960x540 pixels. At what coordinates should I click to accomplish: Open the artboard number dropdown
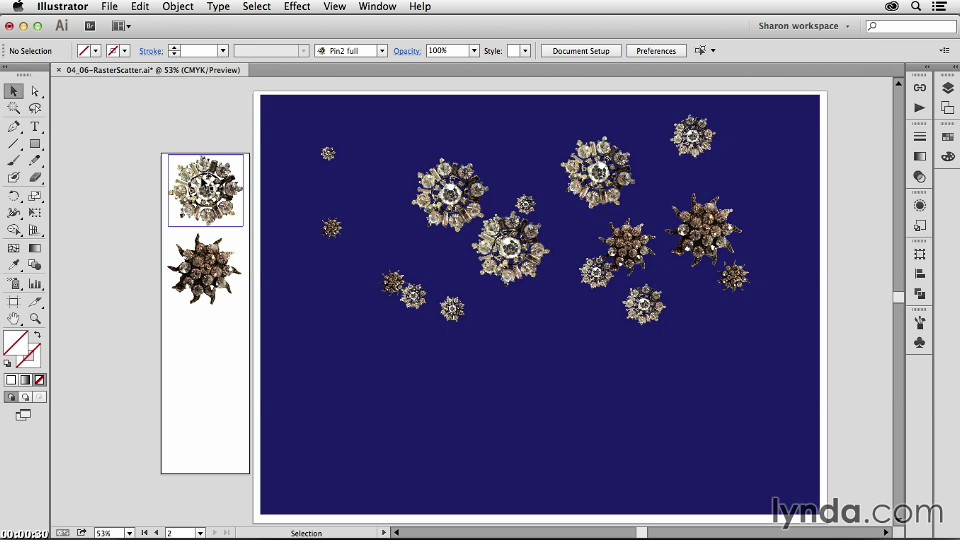200,533
